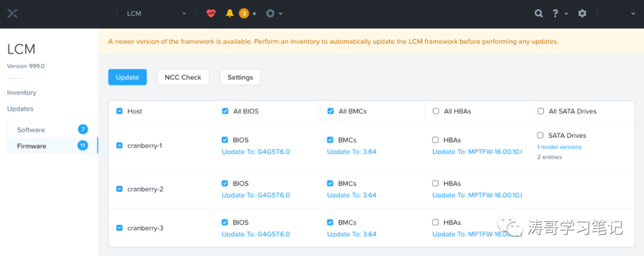Open cranberry-1 BMC Update To 3.64 link

tap(352, 152)
